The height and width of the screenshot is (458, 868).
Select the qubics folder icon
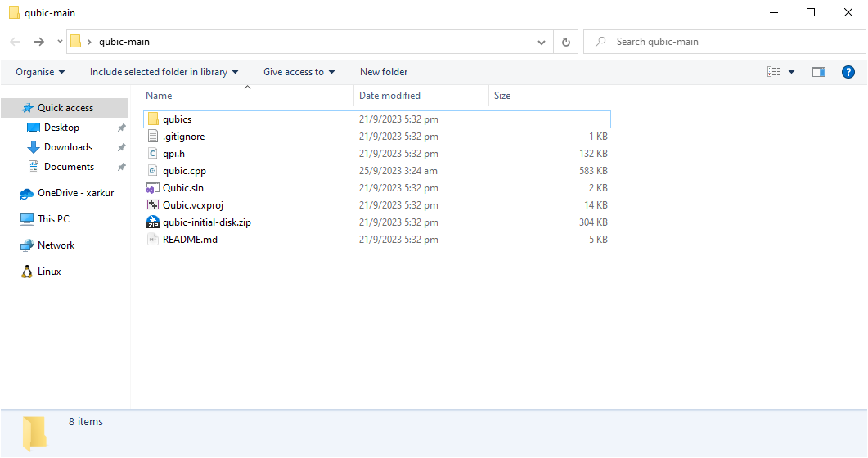click(x=153, y=119)
